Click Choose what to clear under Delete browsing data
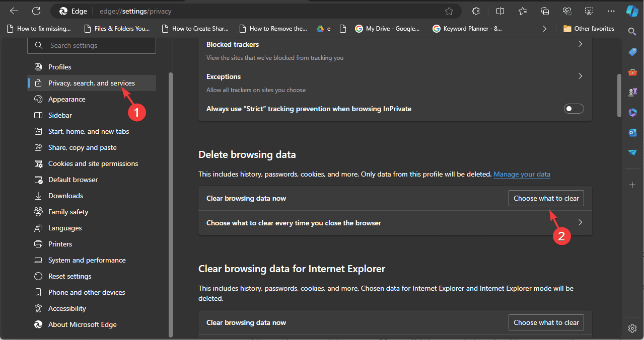The width and height of the screenshot is (644, 340). click(x=546, y=198)
